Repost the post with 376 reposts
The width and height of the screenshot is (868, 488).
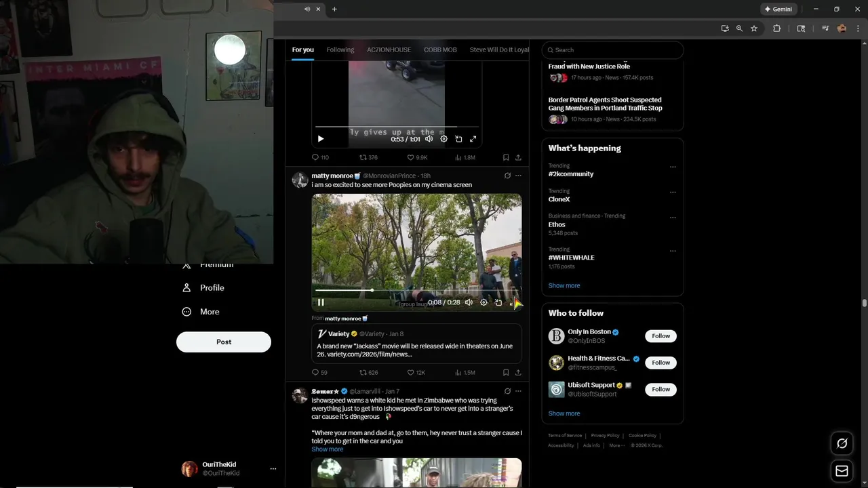click(368, 157)
